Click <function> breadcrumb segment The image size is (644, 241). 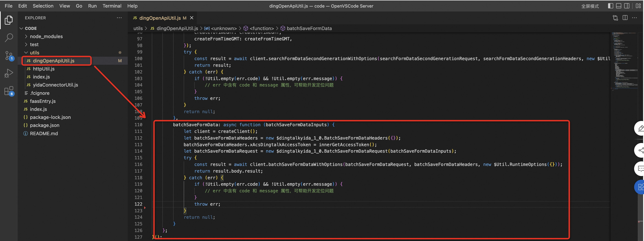click(x=261, y=28)
